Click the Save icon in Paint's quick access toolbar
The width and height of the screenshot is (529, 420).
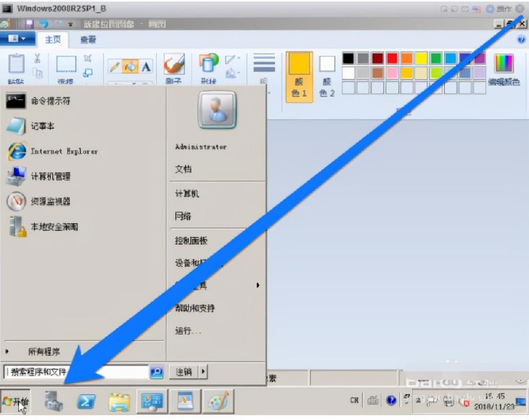pyautogui.click(x=29, y=24)
